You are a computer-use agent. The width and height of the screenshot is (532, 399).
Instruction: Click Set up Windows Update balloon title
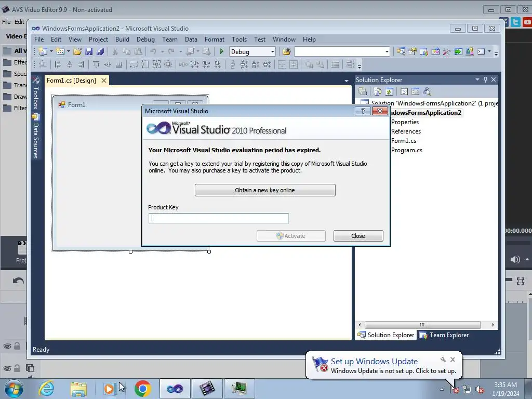coord(374,362)
